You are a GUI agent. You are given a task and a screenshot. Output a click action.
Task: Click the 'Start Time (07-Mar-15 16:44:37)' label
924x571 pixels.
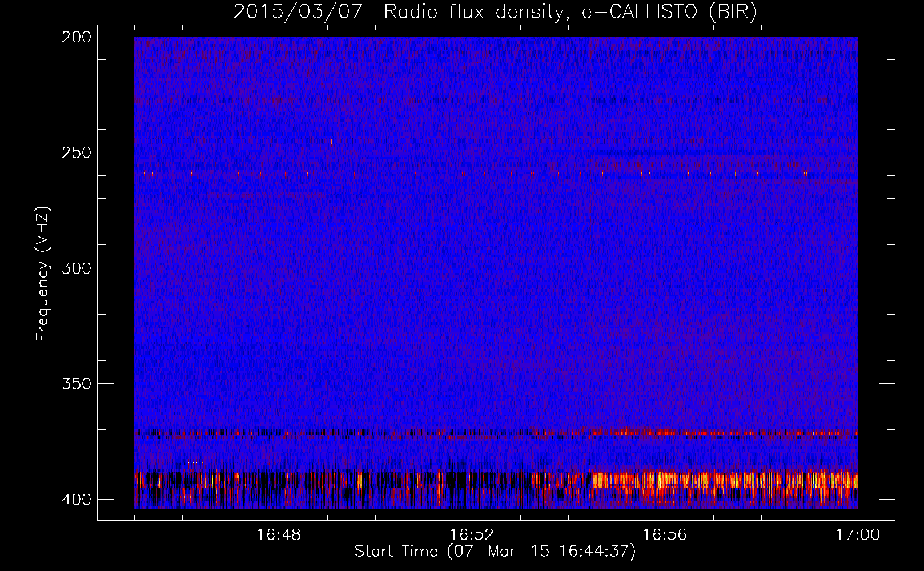[495, 551]
